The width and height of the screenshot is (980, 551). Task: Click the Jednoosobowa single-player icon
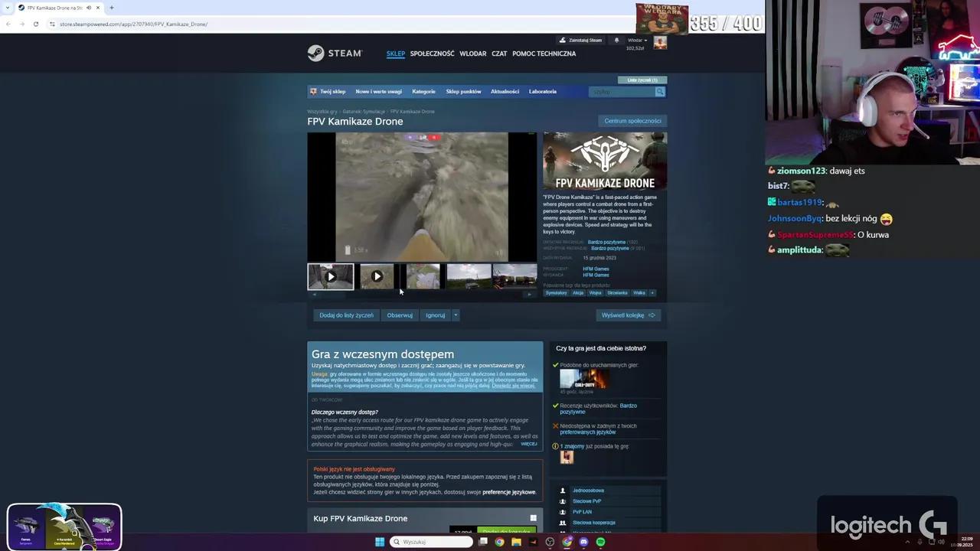(x=563, y=491)
